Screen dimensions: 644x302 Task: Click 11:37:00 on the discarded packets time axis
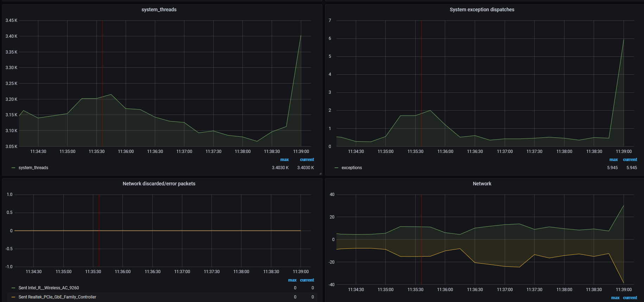[182, 272]
